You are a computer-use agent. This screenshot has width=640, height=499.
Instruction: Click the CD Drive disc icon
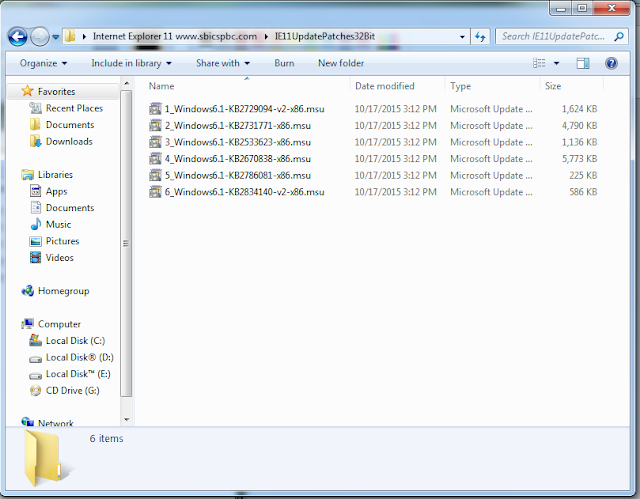pos(36,391)
